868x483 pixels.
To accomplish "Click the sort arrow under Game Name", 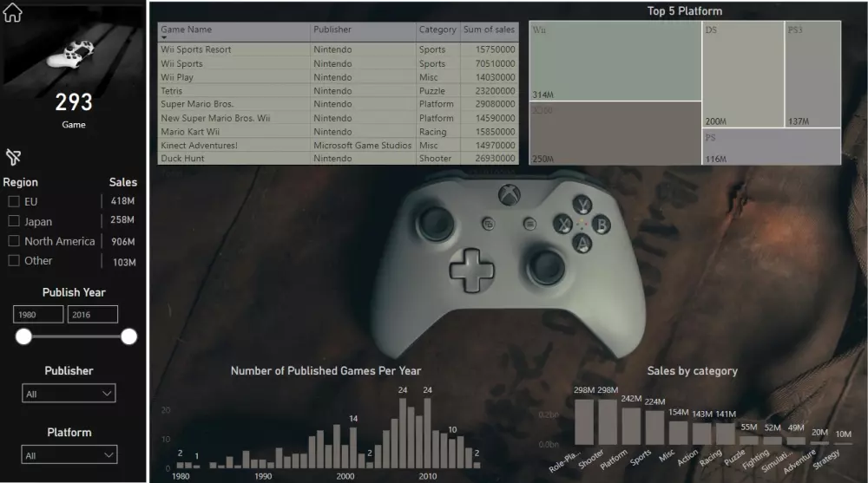I will click(164, 37).
